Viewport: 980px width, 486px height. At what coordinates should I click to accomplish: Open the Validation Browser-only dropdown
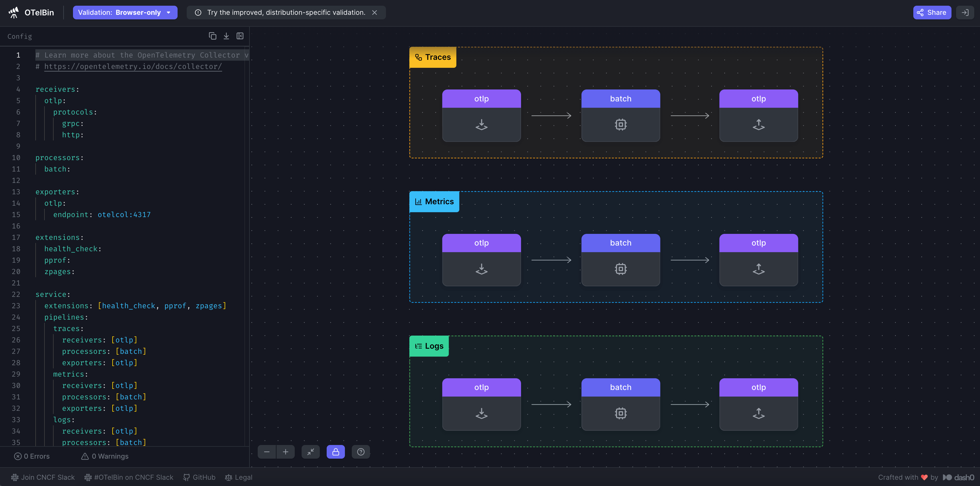125,13
